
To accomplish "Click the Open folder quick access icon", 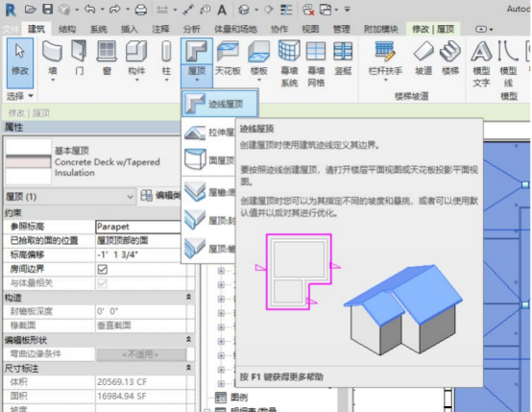I will pos(31,10).
